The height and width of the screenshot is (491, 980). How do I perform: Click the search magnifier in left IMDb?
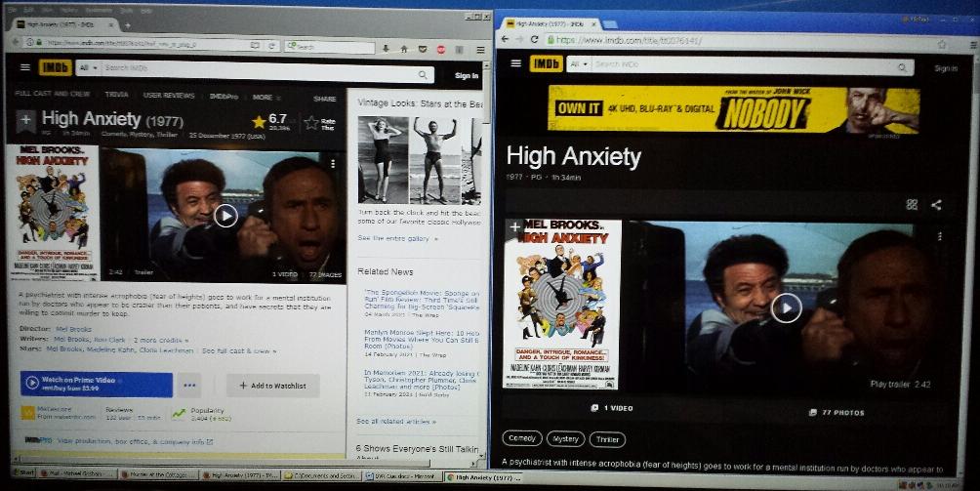(424, 74)
